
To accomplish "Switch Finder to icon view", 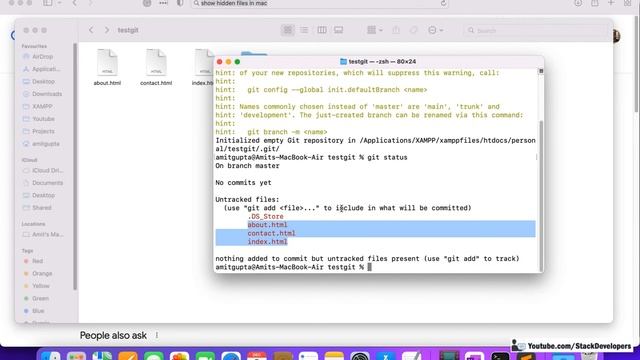I will (x=288, y=30).
